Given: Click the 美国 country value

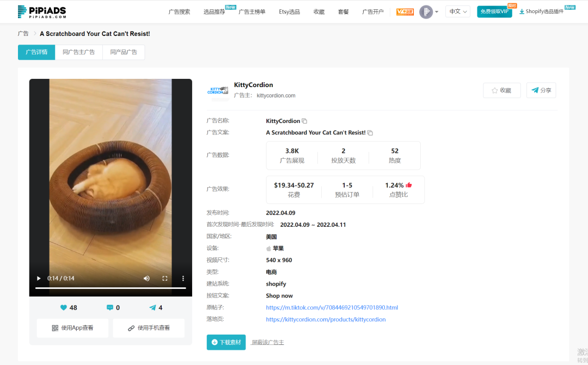Looking at the screenshot, I should (272, 237).
